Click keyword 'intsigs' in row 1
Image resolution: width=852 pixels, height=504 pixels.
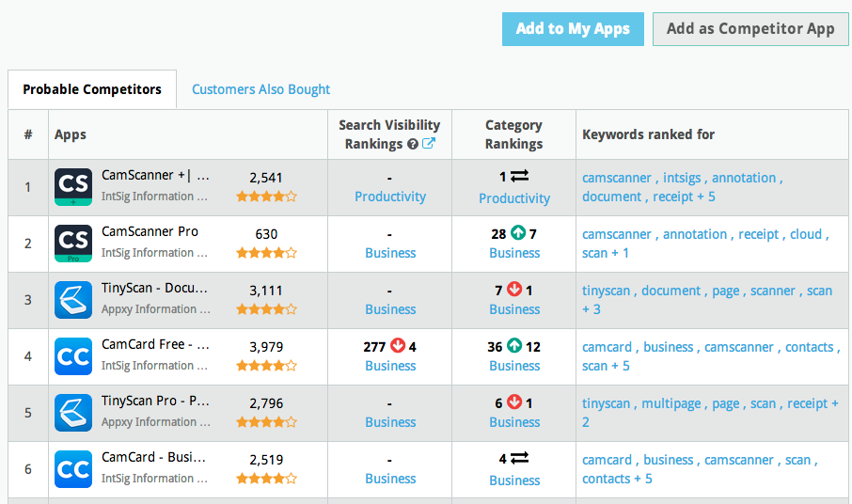[x=682, y=178]
